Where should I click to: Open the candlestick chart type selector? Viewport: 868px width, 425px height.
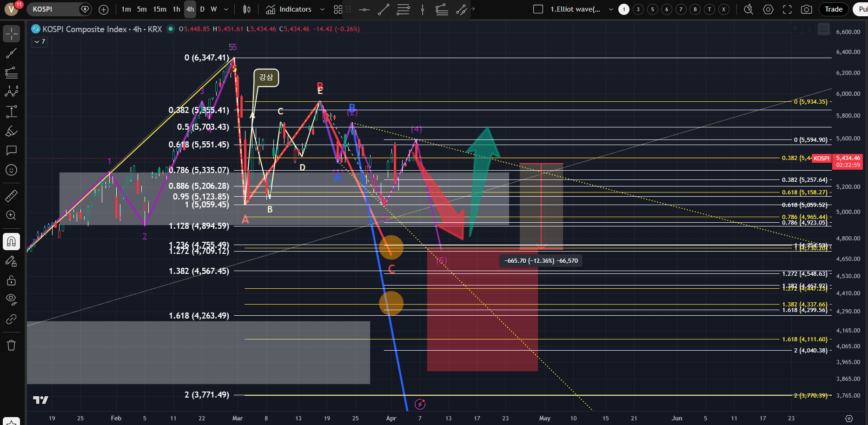[x=247, y=9]
